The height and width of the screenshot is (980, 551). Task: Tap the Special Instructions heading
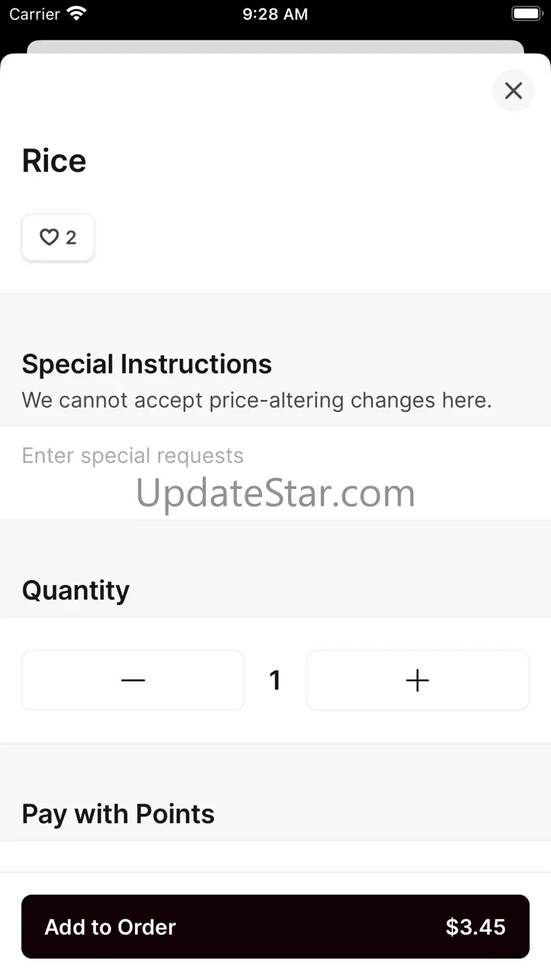[x=147, y=365]
